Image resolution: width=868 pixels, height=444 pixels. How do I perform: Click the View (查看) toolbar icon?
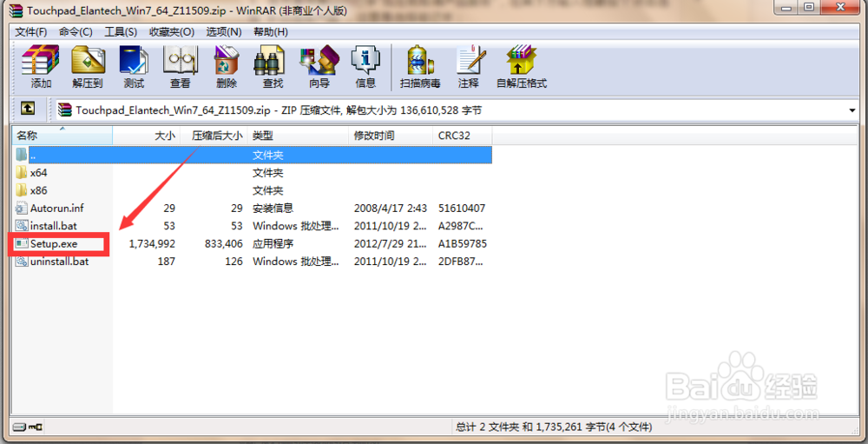[x=180, y=61]
